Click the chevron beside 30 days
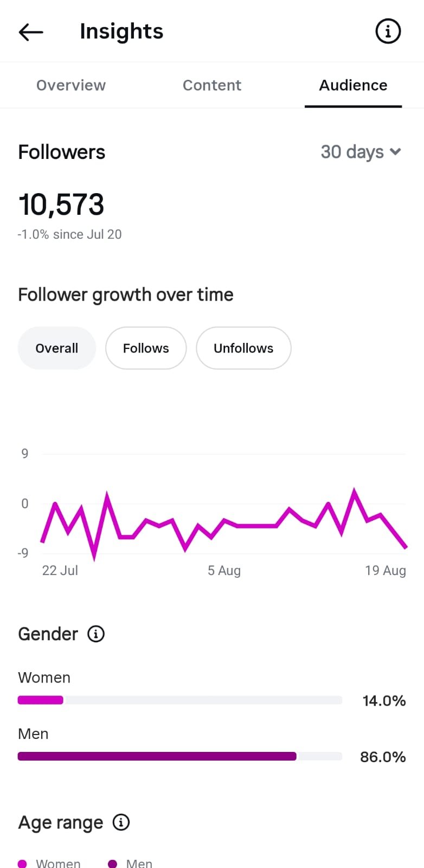 [395, 152]
